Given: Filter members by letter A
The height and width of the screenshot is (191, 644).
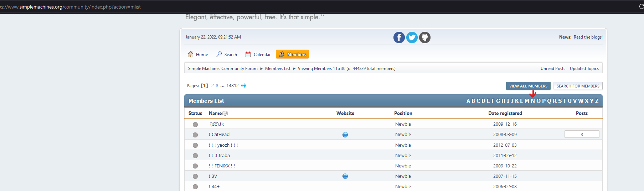Looking at the screenshot, I should click(468, 101).
